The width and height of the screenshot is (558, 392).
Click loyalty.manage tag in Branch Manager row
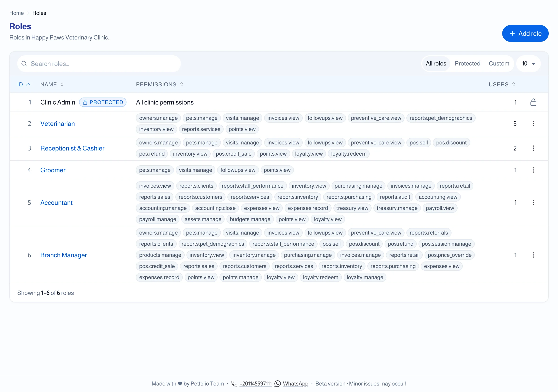365,277
